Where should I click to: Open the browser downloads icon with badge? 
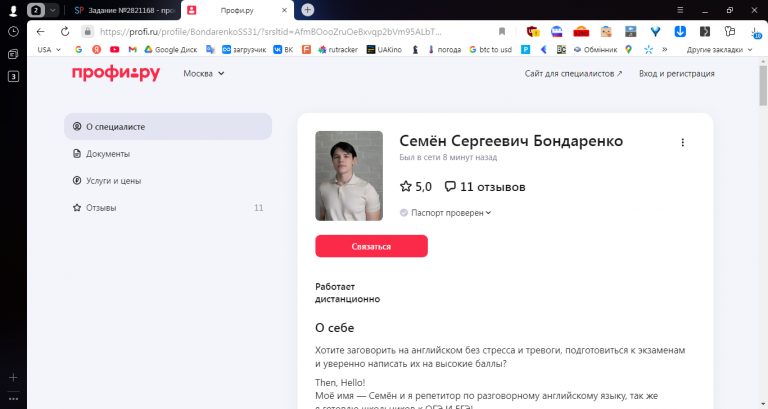tap(755, 32)
